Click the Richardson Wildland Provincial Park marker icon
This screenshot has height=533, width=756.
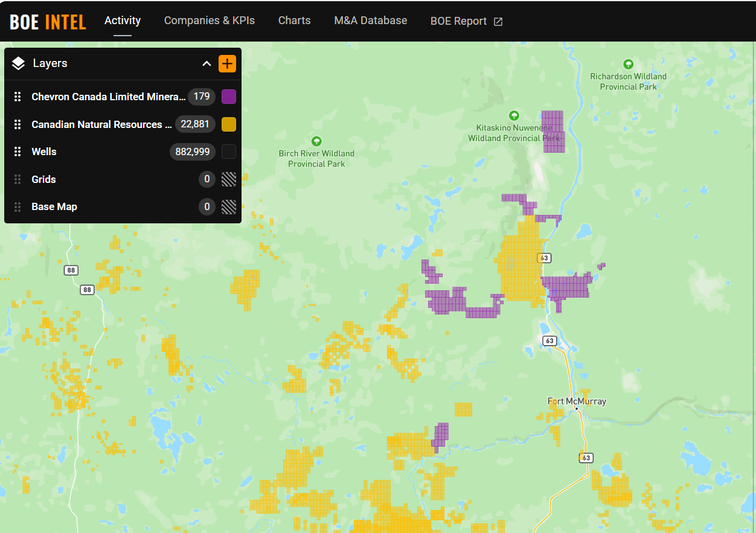(628, 64)
